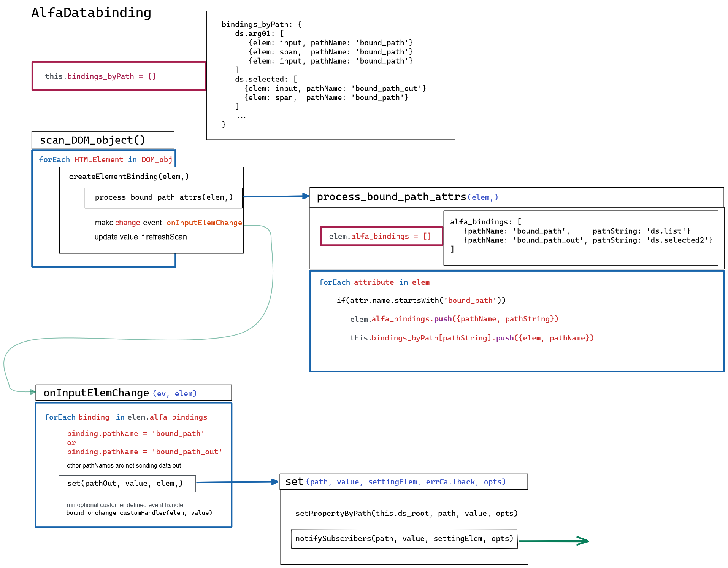Screen dimensions: 728x568
Task: Click the alfa_bindings array example box
Action: tap(580, 237)
